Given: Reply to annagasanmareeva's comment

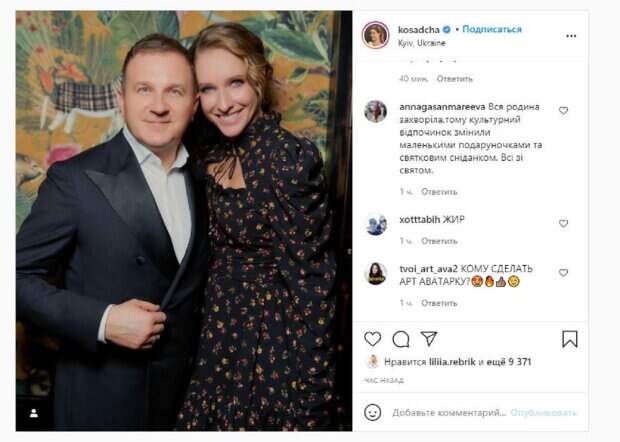Looking at the screenshot, I should [x=439, y=192].
